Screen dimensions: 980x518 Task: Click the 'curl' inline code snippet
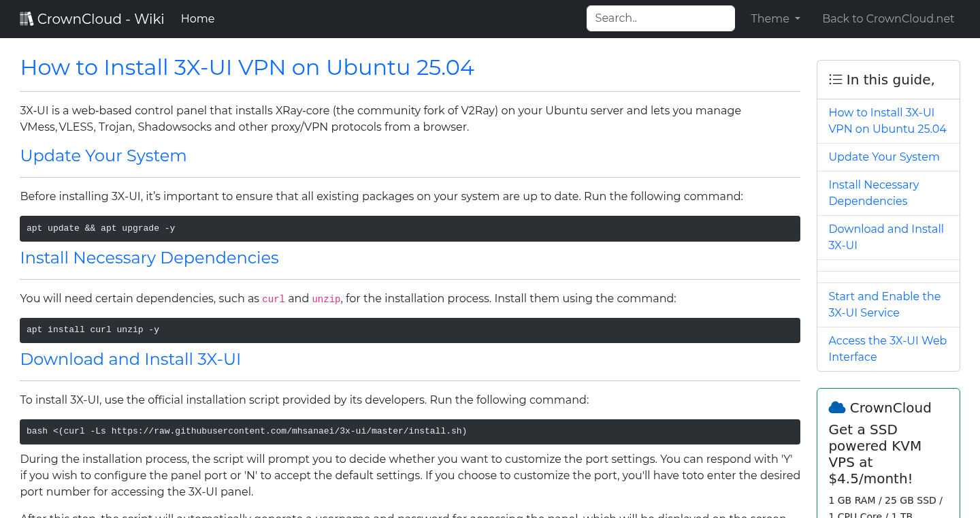tap(273, 299)
